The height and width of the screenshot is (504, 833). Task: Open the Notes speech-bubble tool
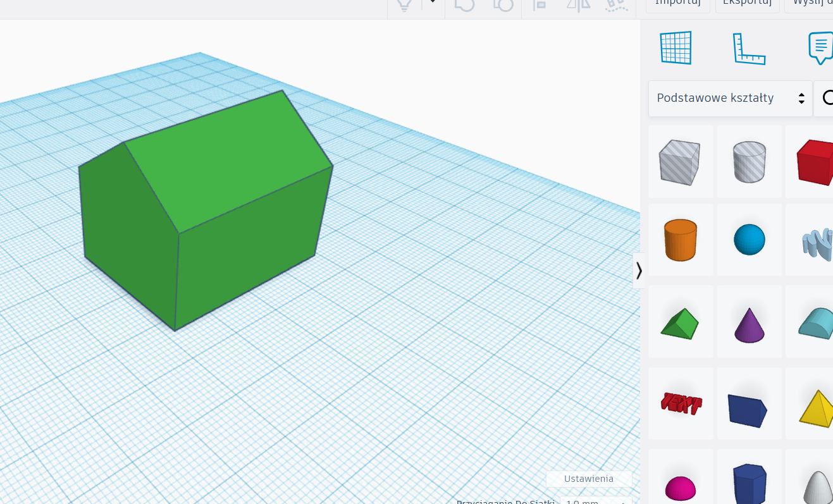[820, 48]
